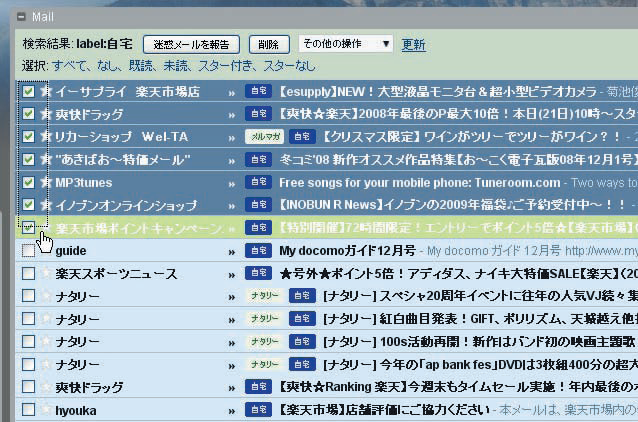Unstar the イーサプライ 楽天市場店 email
The image size is (638, 422).
point(45,91)
